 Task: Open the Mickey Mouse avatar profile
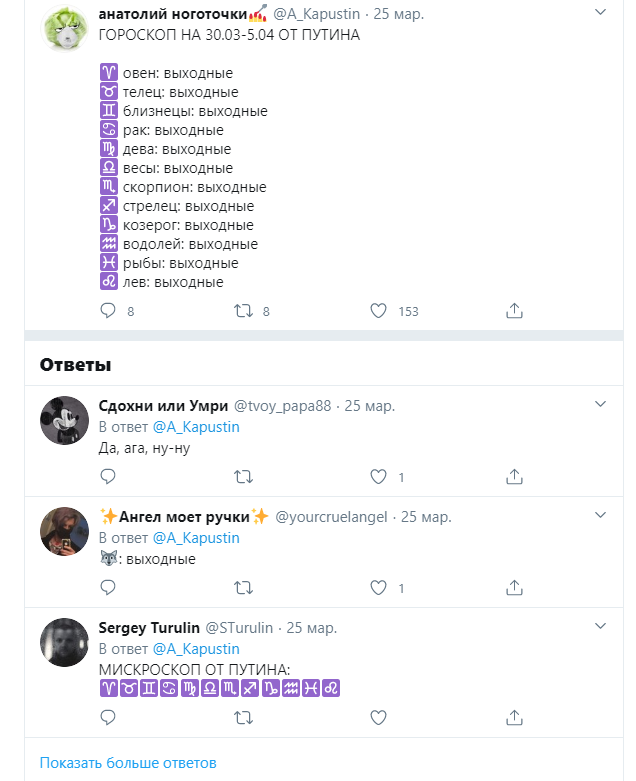[x=64, y=420]
